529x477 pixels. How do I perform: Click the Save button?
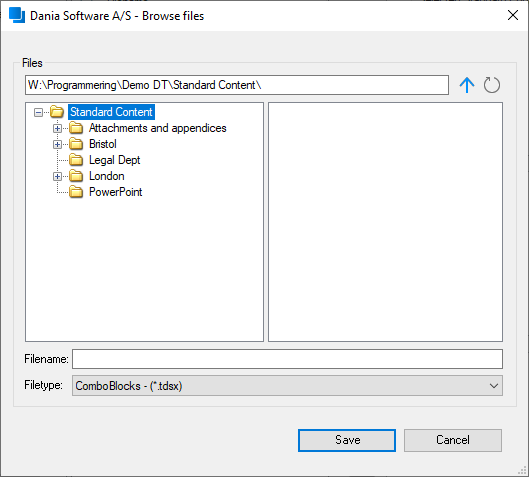[347, 440]
